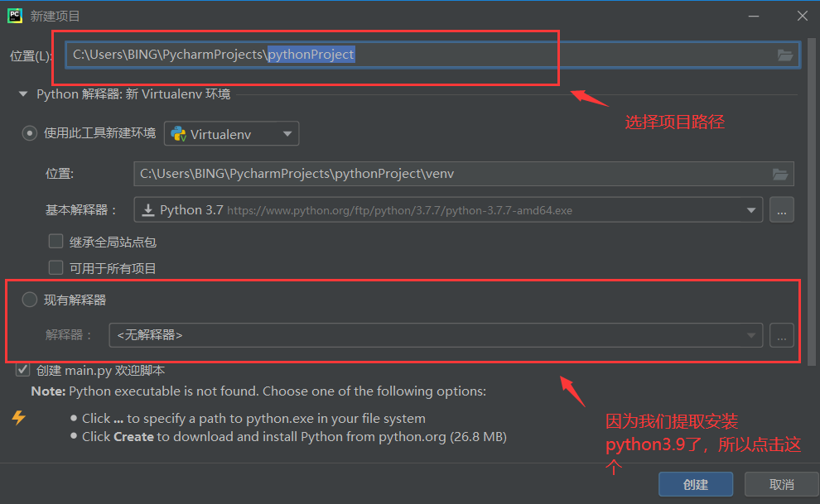
Task: Click the download icon beside Python 3.7
Action: pos(149,209)
